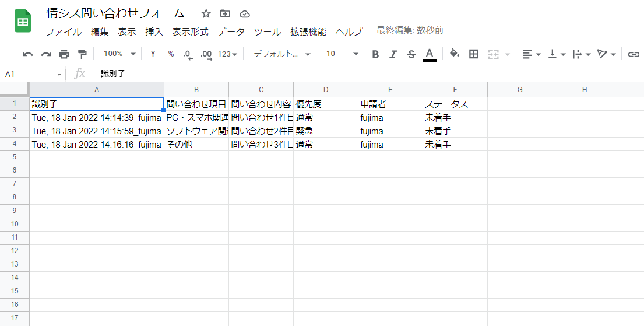
Task: Open the borders menu
Action: coord(474,54)
